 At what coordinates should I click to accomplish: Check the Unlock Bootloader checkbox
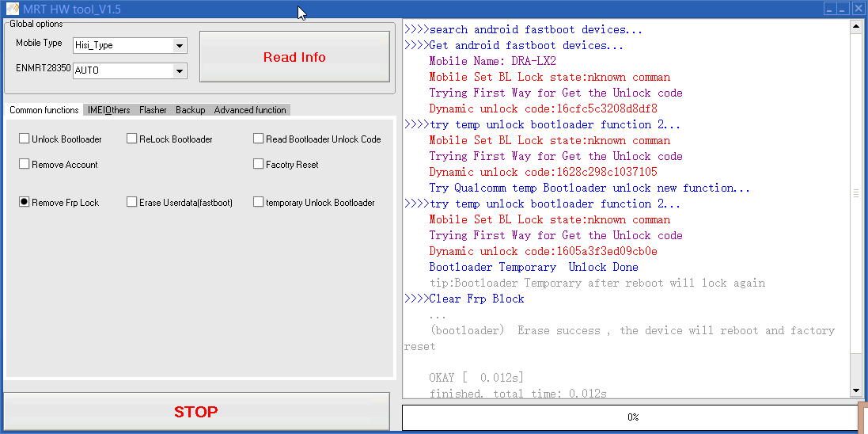pos(24,139)
